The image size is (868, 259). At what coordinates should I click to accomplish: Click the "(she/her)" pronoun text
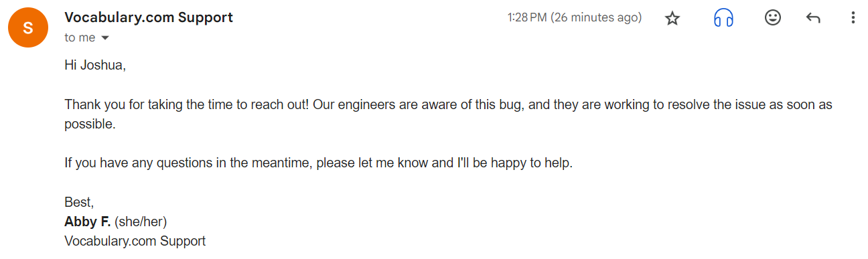pos(141,222)
